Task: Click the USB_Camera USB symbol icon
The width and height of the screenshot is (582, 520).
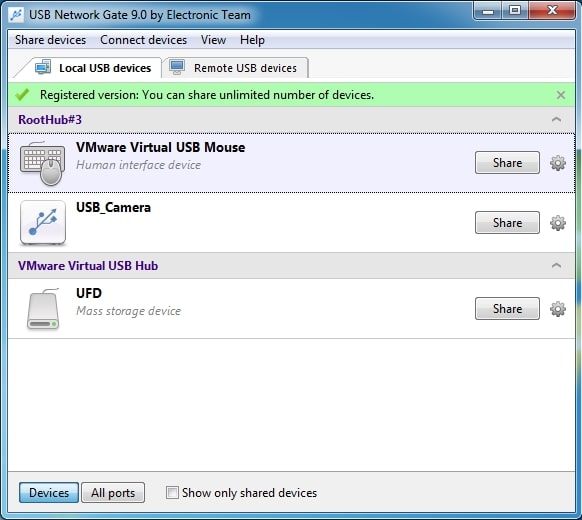Action: coord(43,223)
